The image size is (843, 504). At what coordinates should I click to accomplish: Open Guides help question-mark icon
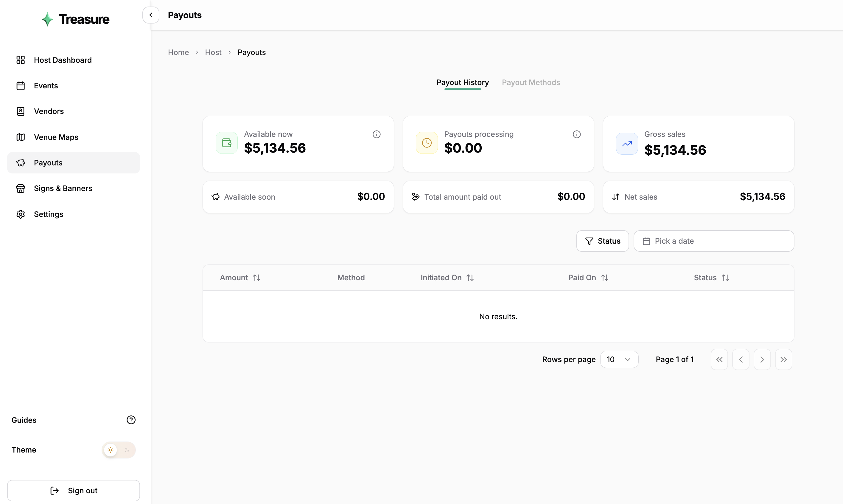pyautogui.click(x=131, y=420)
